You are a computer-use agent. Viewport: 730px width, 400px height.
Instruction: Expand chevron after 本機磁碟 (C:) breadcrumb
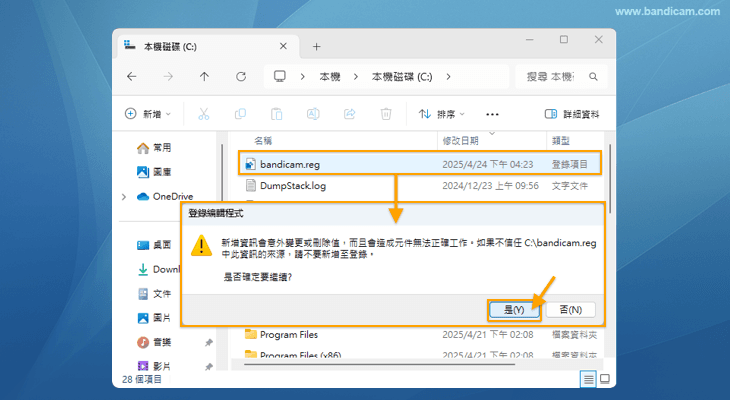pos(448,76)
